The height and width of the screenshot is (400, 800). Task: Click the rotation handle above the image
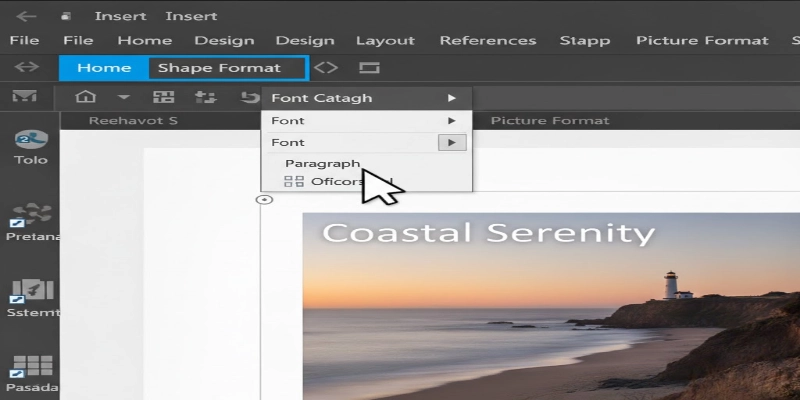[265, 200]
